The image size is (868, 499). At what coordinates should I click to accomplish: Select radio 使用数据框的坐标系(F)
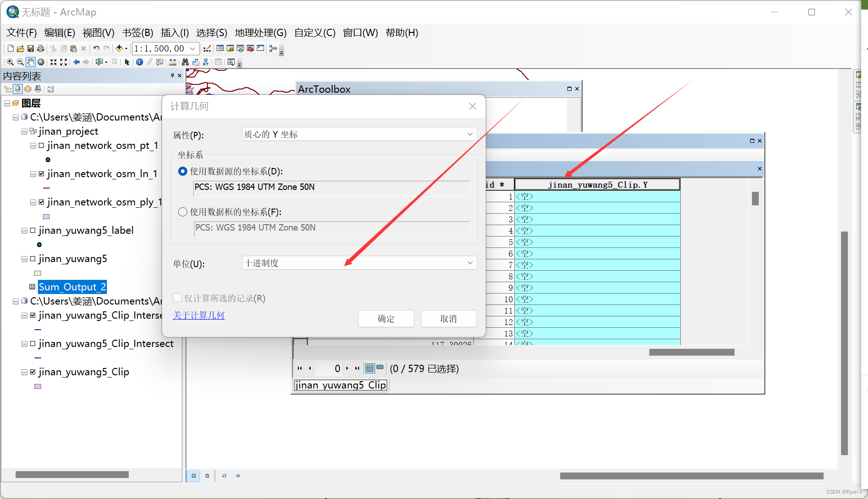coord(183,212)
